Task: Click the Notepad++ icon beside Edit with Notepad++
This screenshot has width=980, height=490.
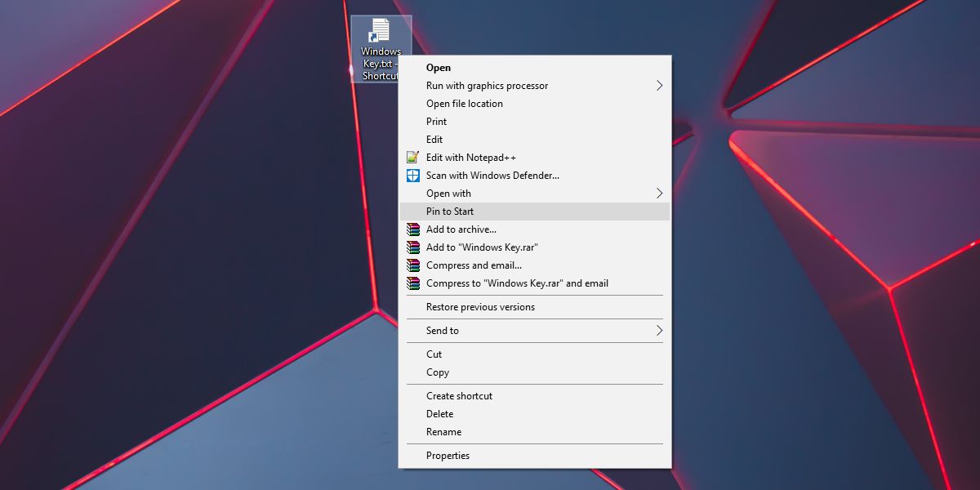Action: pos(412,157)
